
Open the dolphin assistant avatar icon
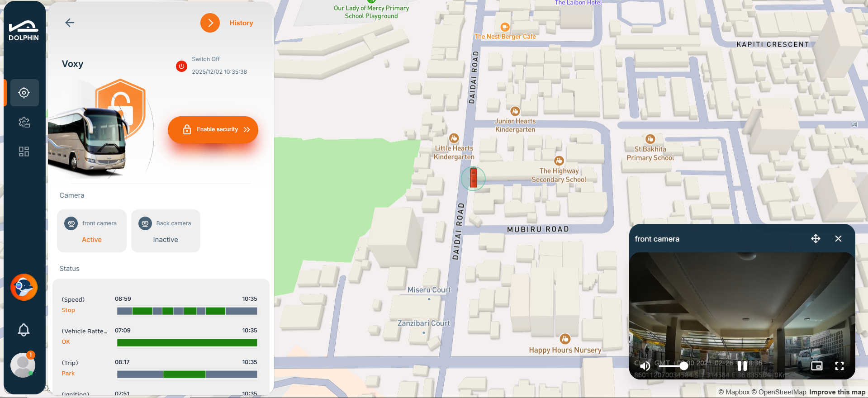coord(24,287)
